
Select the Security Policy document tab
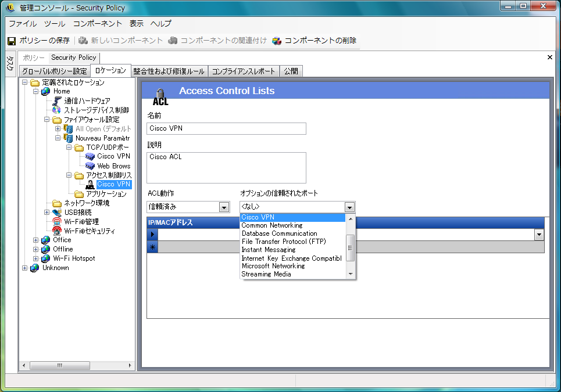[x=74, y=57]
